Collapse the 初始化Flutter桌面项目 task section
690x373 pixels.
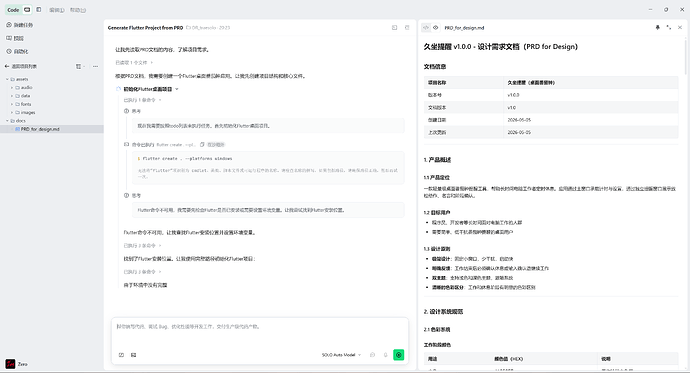177,89
